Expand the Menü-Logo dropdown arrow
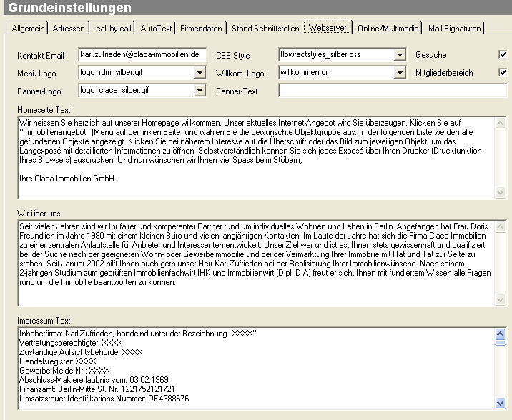This screenshot has height=420, width=512. click(x=200, y=72)
